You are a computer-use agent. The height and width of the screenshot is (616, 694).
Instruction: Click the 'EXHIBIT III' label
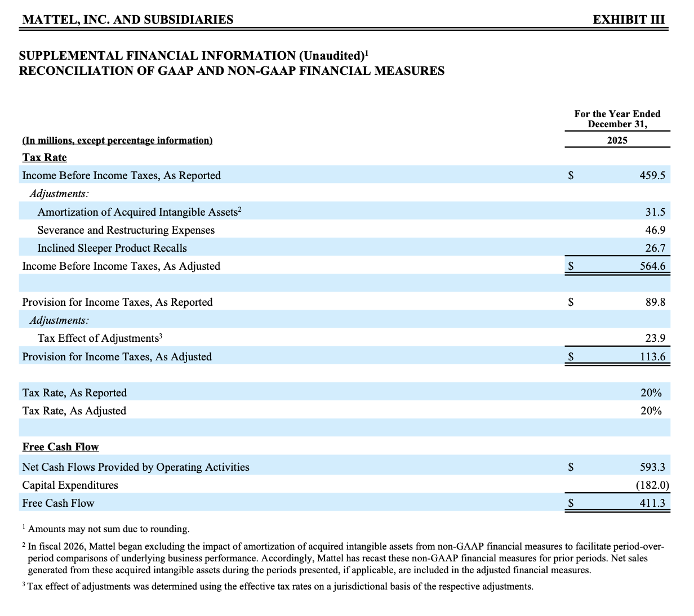click(629, 20)
